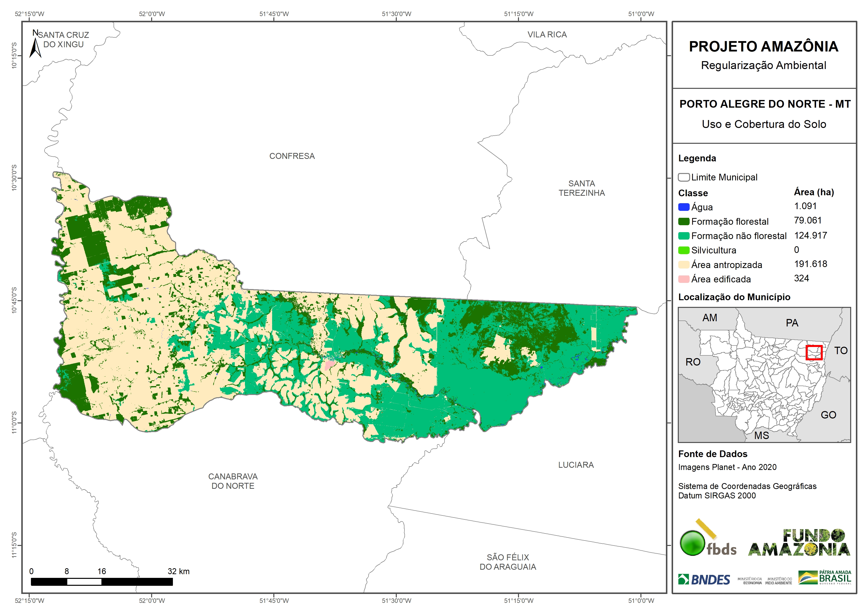
Task: Click the pink Área edificada swatch
Action: [x=683, y=279]
